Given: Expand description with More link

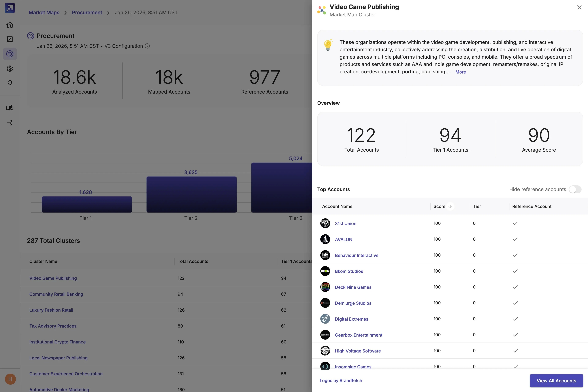Looking at the screenshot, I should point(460,72).
